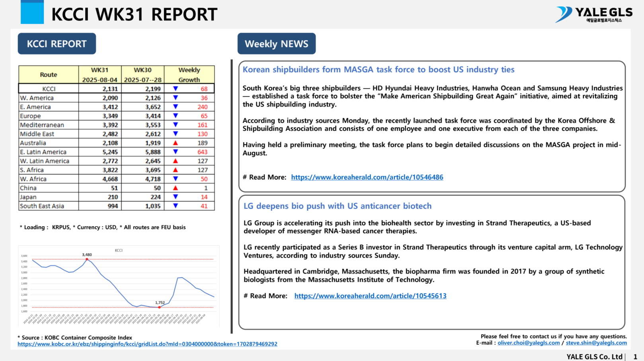Click the Middle East route label

click(x=37, y=134)
